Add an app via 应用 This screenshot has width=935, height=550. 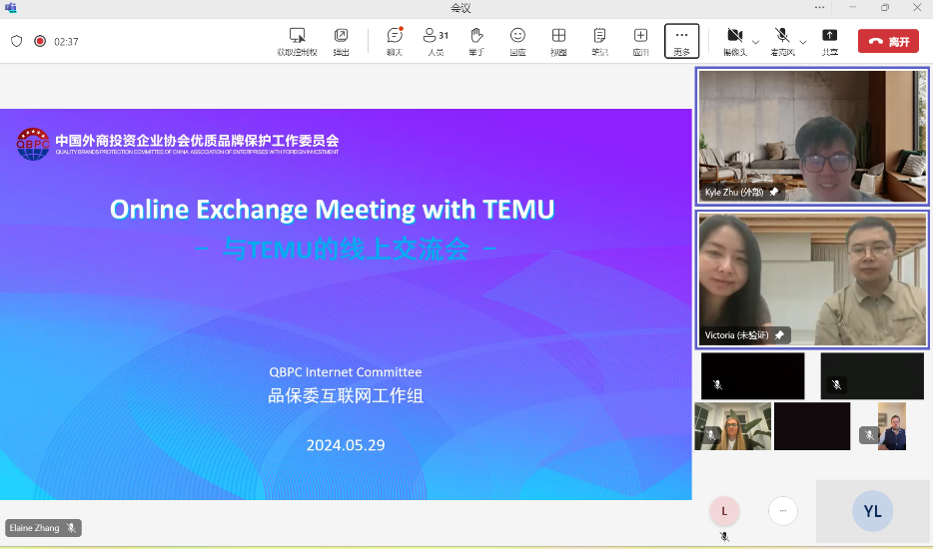(640, 42)
